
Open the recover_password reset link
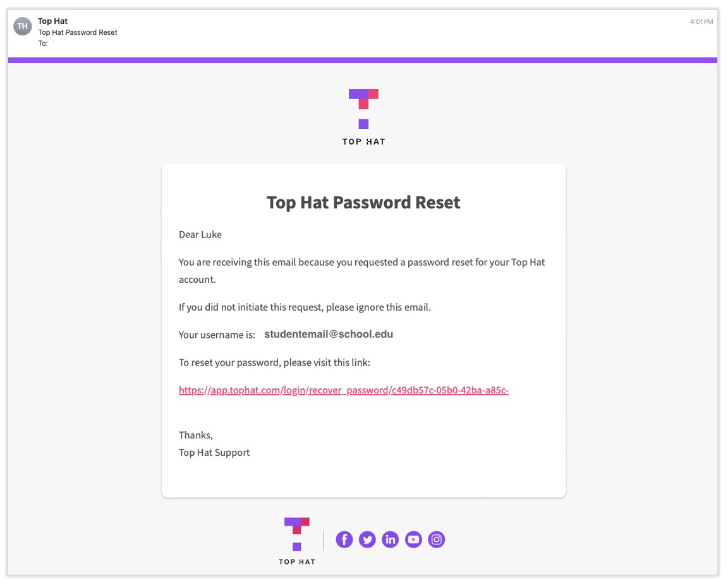pos(344,390)
